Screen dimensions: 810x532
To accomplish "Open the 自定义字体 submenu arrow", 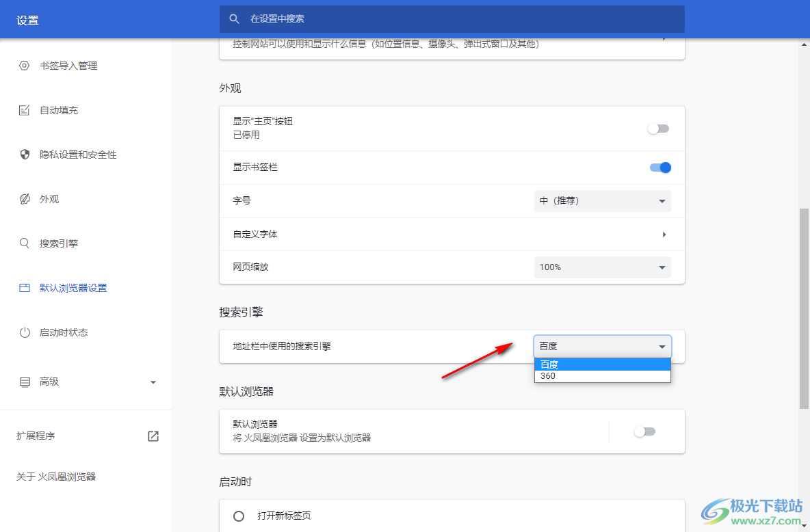I will click(664, 235).
